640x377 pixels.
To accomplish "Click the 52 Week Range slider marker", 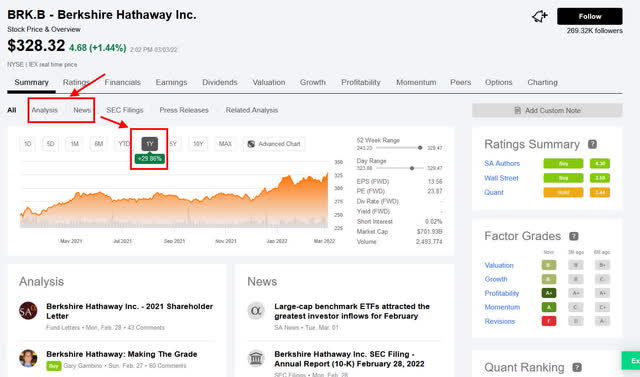I will pyautogui.click(x=420, y=148).
